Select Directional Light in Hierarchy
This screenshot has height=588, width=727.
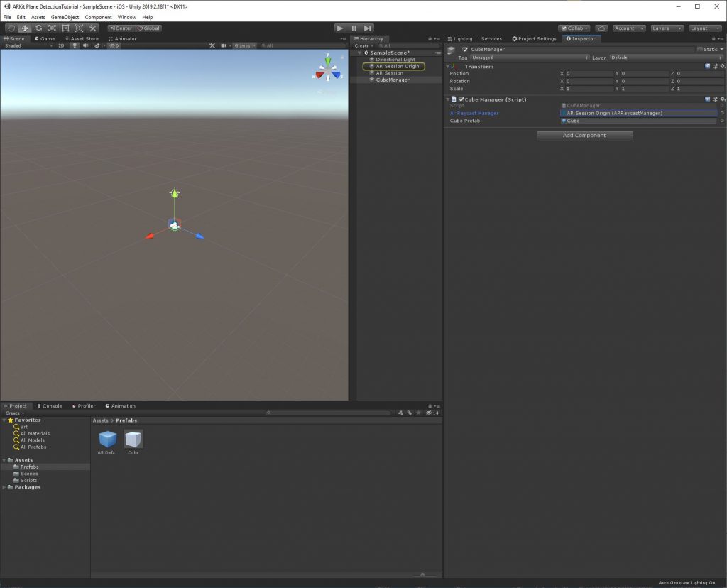click(x=395, y=60)
